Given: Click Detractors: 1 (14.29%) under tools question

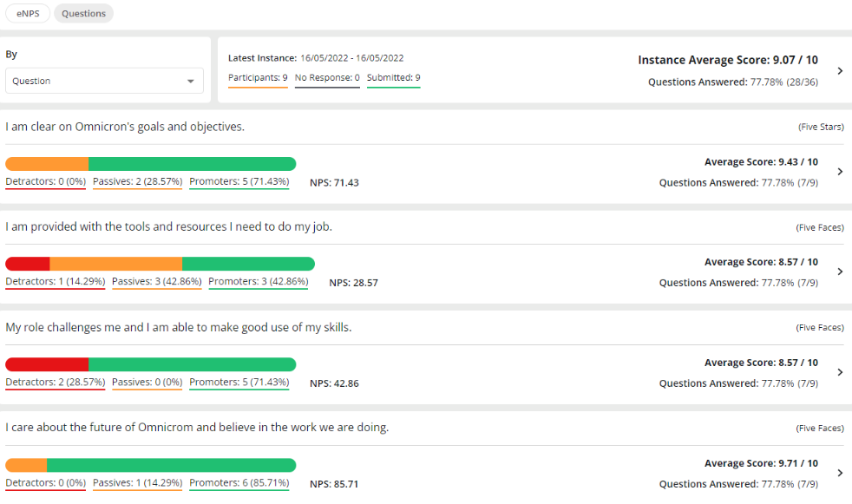Looking at the screenshot, I should coord(56,282).
